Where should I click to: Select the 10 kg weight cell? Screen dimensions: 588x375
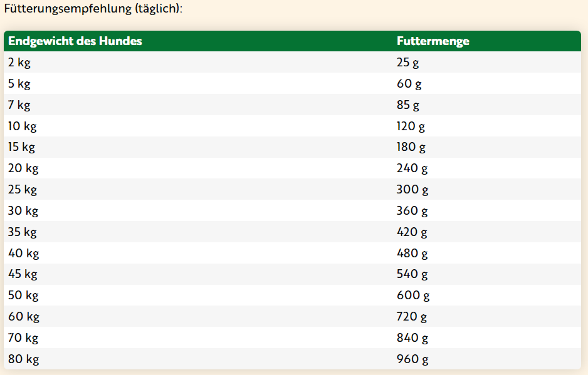23,126
